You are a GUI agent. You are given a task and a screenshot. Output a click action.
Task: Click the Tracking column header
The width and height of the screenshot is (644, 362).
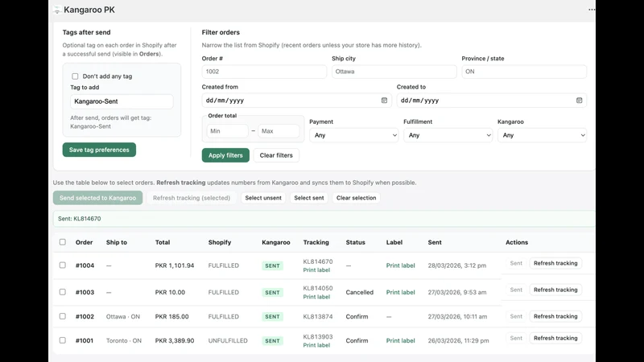(316, 242)
